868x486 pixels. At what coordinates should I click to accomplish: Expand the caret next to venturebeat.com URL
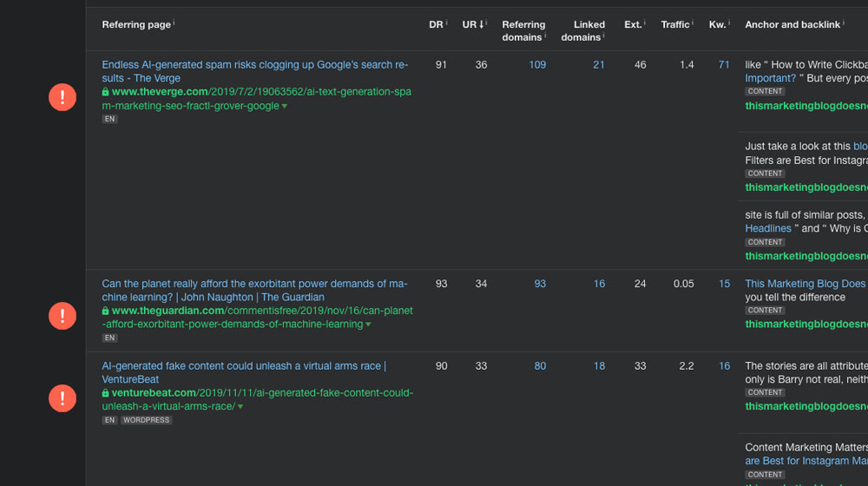240,407
